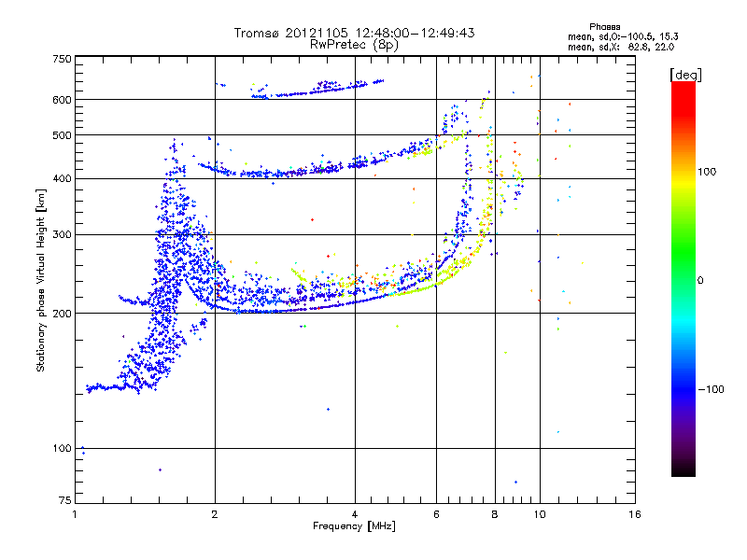Screen dimensions: 747x560
Task: Click the '300' y-axis tick label
Action: click(62, 235)
